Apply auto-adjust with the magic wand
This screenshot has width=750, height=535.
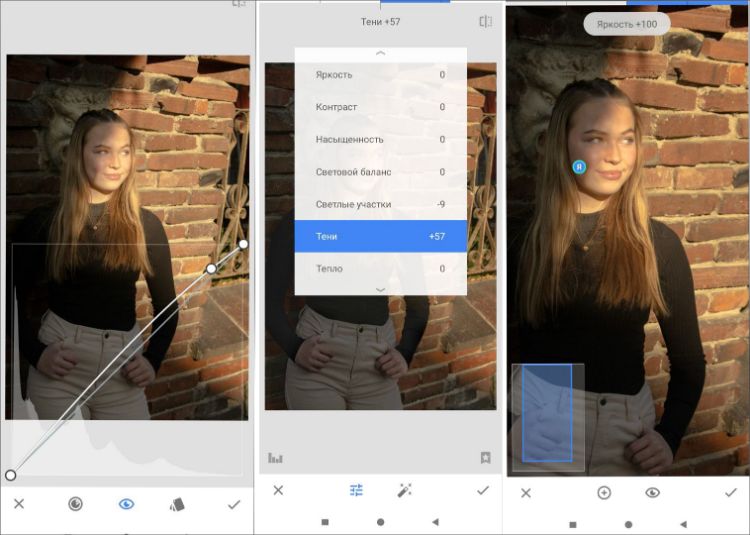(405, 490)
